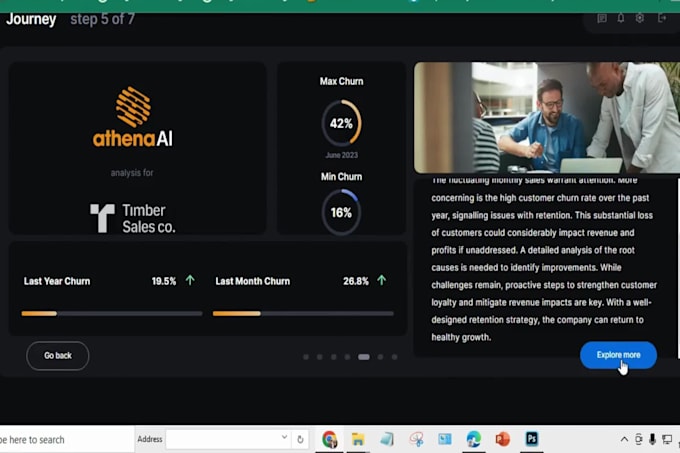Click the 'healthy growth.' text line

tap(461, 337)
